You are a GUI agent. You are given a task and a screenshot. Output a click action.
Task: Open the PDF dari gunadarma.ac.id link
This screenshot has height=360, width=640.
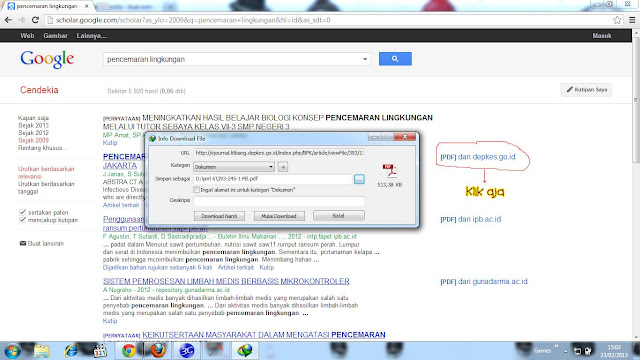(484, 282)
